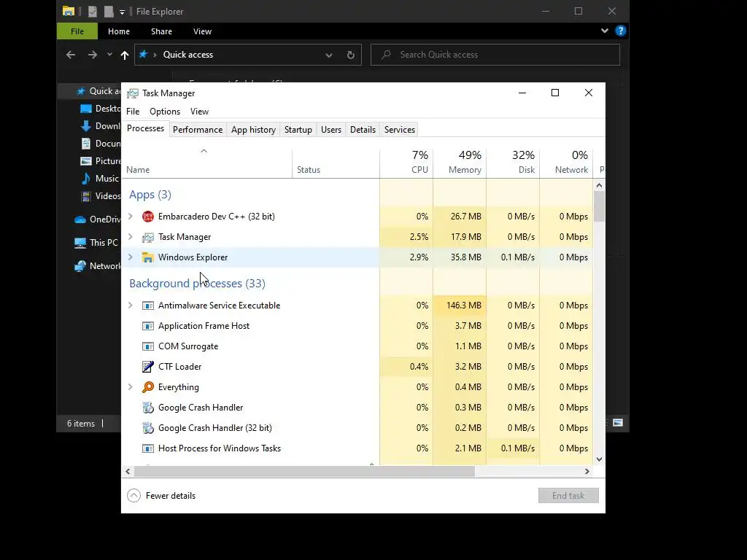
Task: Open the recent locations dropdown in File Explorer
Action: 109,55
